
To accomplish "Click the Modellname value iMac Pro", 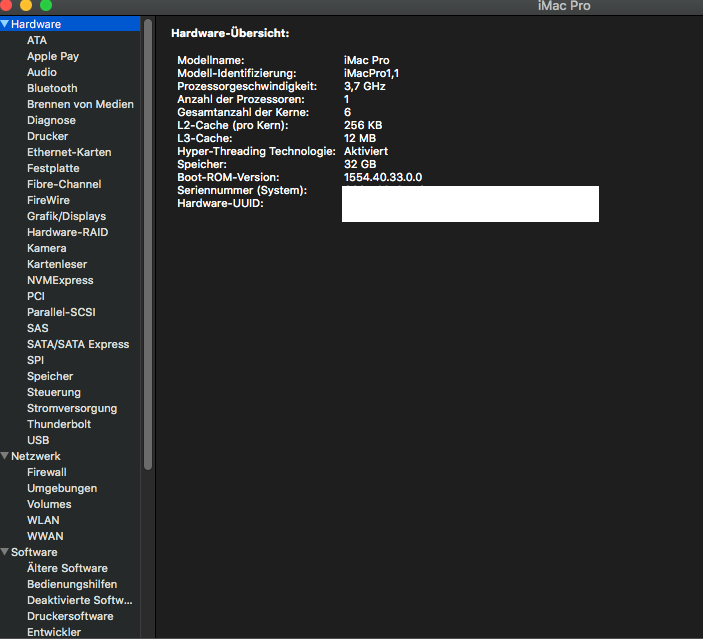I will click(366, 60).
